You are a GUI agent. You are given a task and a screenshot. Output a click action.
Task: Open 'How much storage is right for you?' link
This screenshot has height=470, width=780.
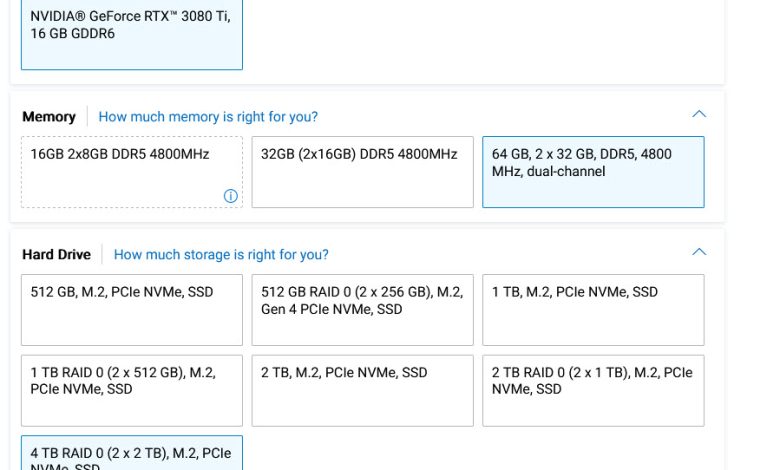[x=221, y=255]
